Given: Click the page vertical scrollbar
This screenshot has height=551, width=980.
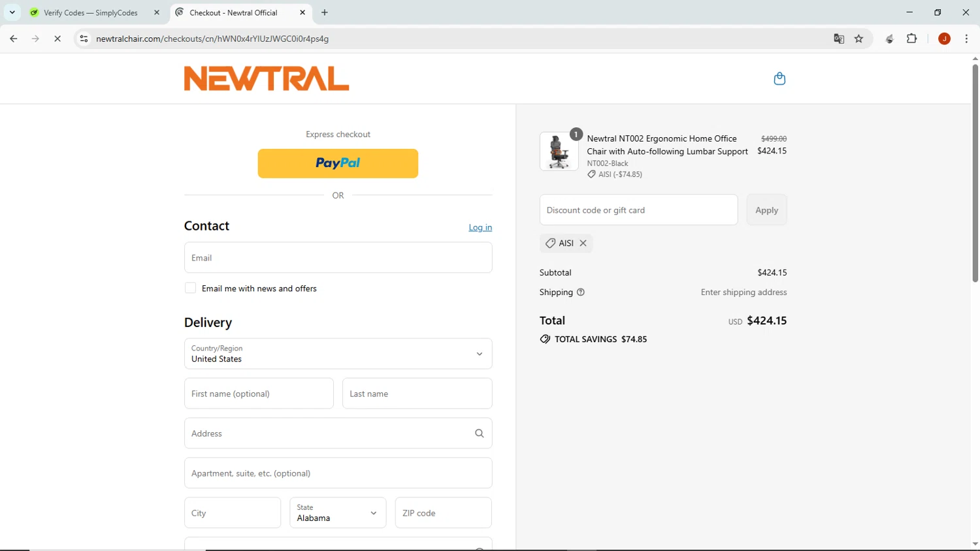Looking at the screenshot, I should [975, 174].
